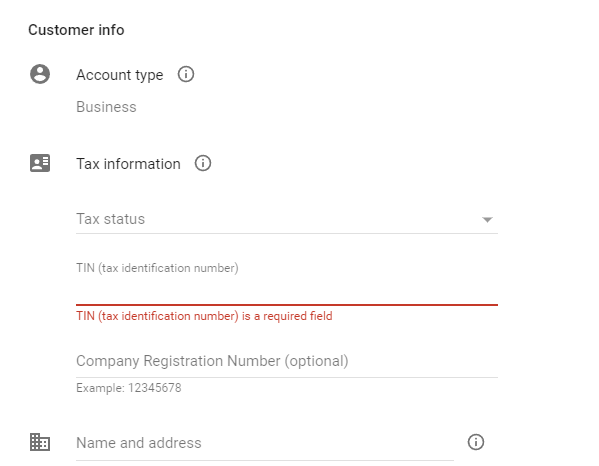Click the Company Registration Number optional field
The width and height of the screenshot is (599, 466).
tap(287, 361)
